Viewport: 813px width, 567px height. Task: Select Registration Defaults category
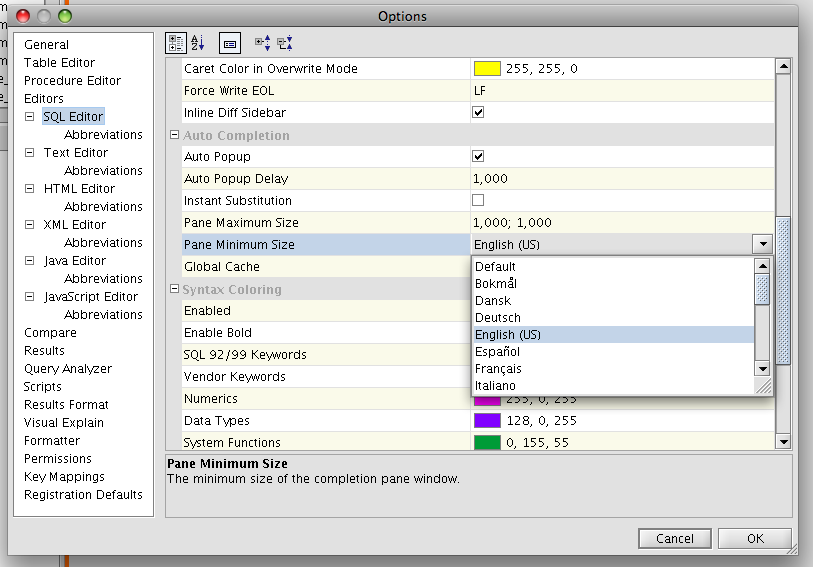click(x=83, y=495)
